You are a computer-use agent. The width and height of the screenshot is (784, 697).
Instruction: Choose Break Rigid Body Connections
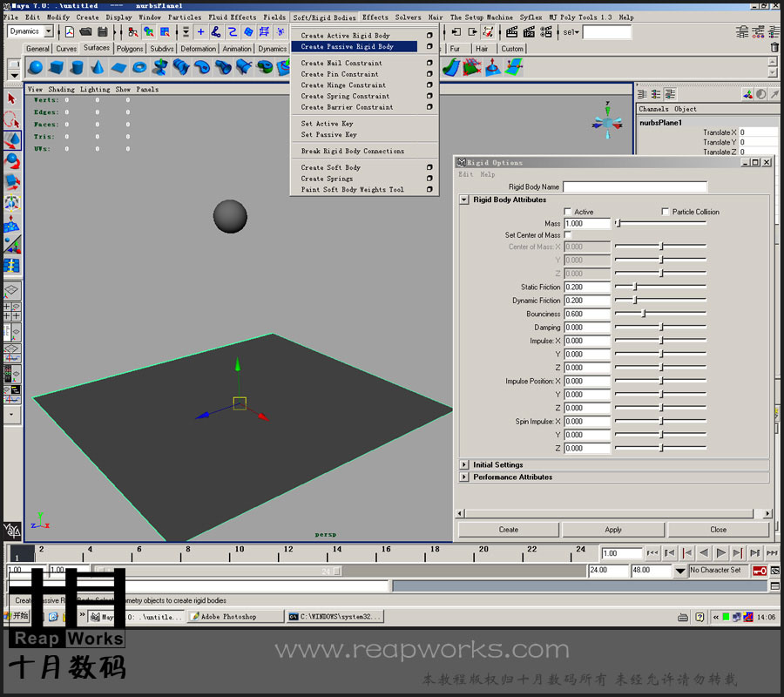tap(353, 151)
